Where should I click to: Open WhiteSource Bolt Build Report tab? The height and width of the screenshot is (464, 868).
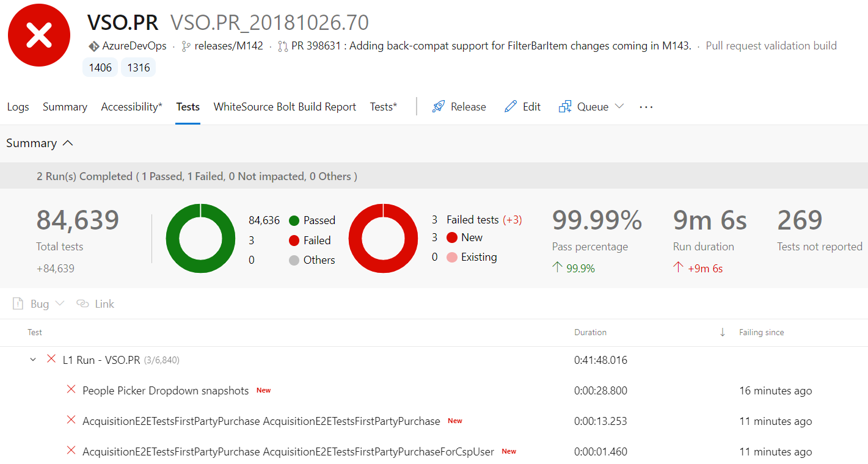[285, 107]
